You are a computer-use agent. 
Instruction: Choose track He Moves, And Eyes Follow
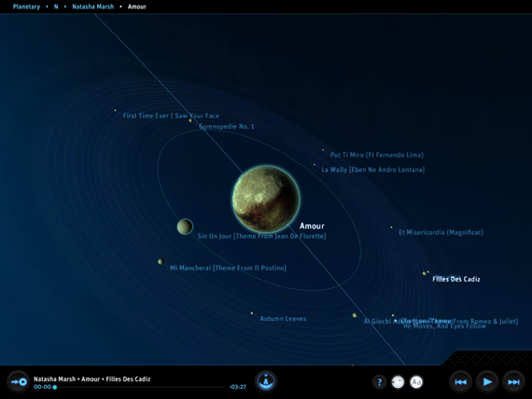coord(444,326)
